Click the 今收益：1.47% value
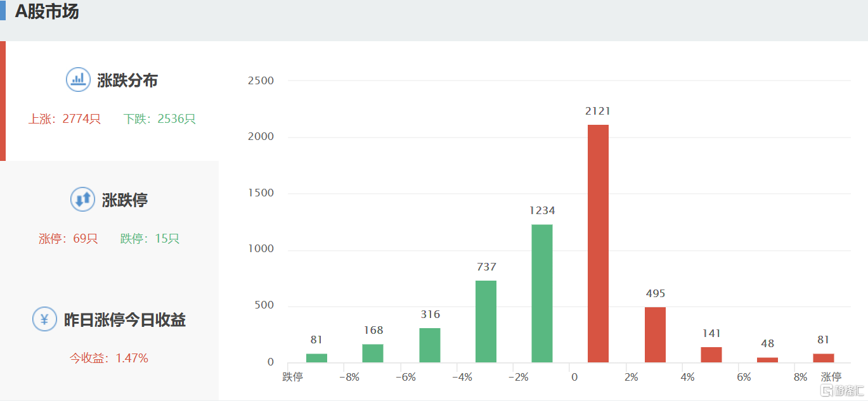Image resolution: width=868 pixels, height=401 pixels. click(x=109, y=358)
